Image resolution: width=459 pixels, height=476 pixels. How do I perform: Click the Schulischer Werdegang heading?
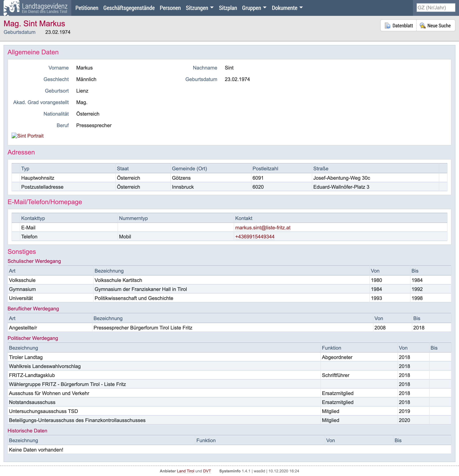coord(34,261)
